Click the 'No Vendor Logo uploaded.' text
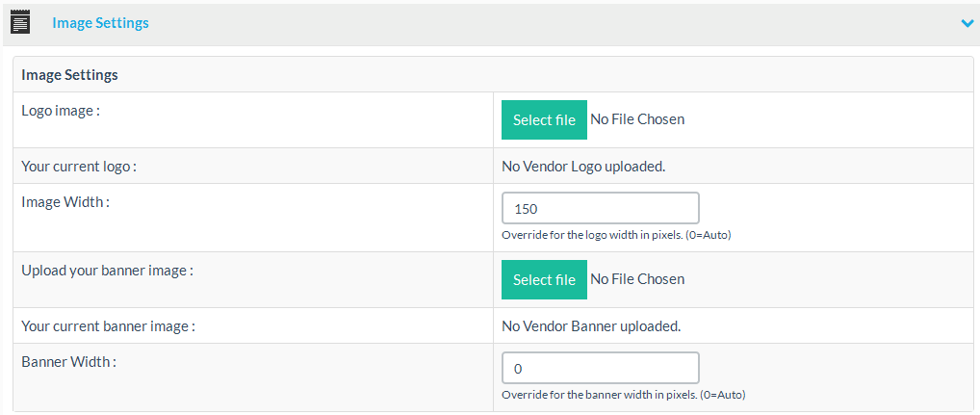 [583, 166]
